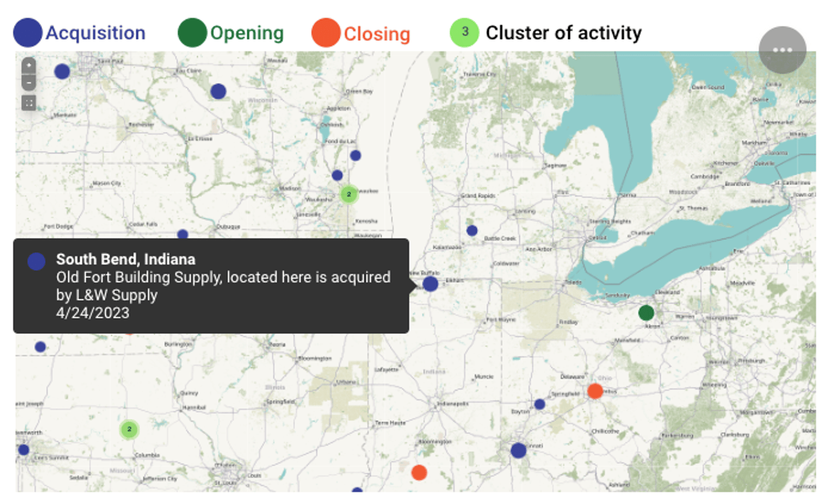Click the 4/24/2023 date in tooltip

pyautogui.click(x=93, y=313)
